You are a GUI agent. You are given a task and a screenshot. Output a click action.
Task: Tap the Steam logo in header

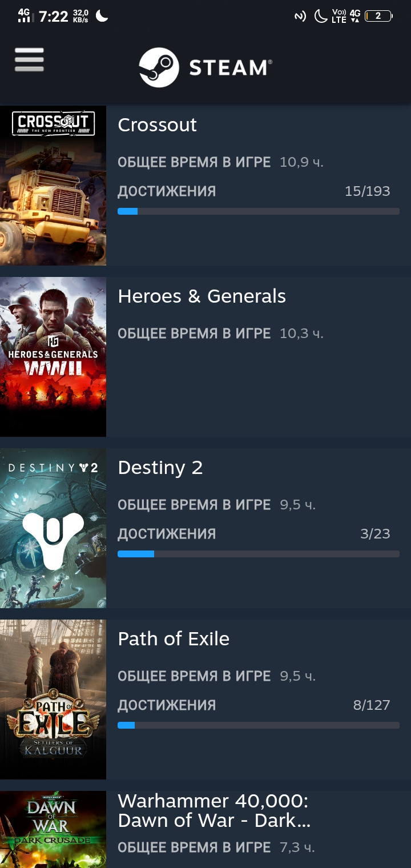coord(205,67)
